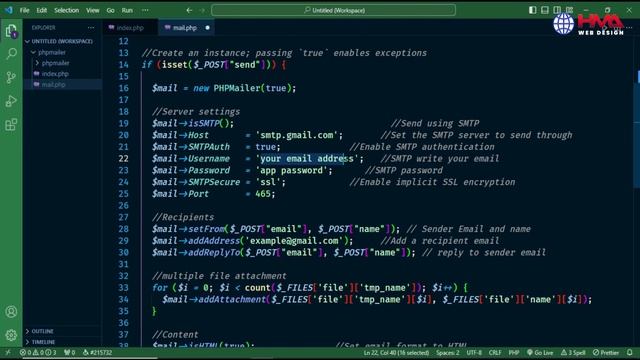Open the Customize Layout button
The image size is (640, 360).
pyautogui.click(x=569, y=10)
